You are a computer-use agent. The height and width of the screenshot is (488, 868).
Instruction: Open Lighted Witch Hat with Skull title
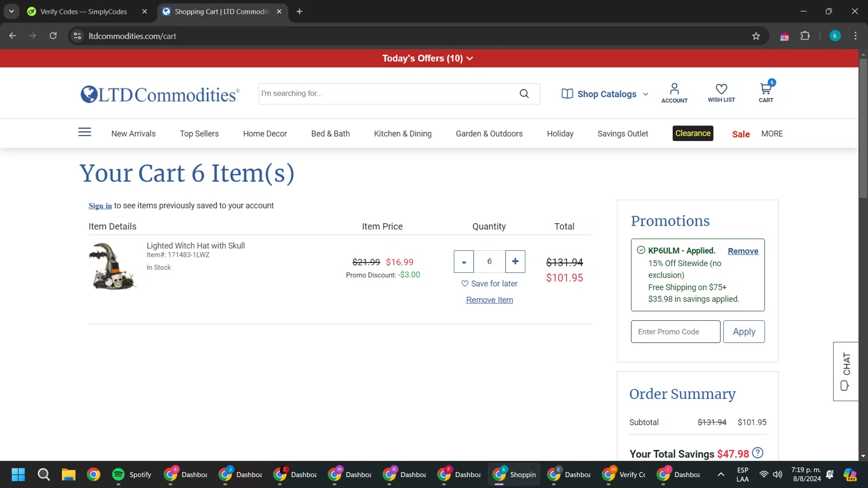click(x=196, y=246)
